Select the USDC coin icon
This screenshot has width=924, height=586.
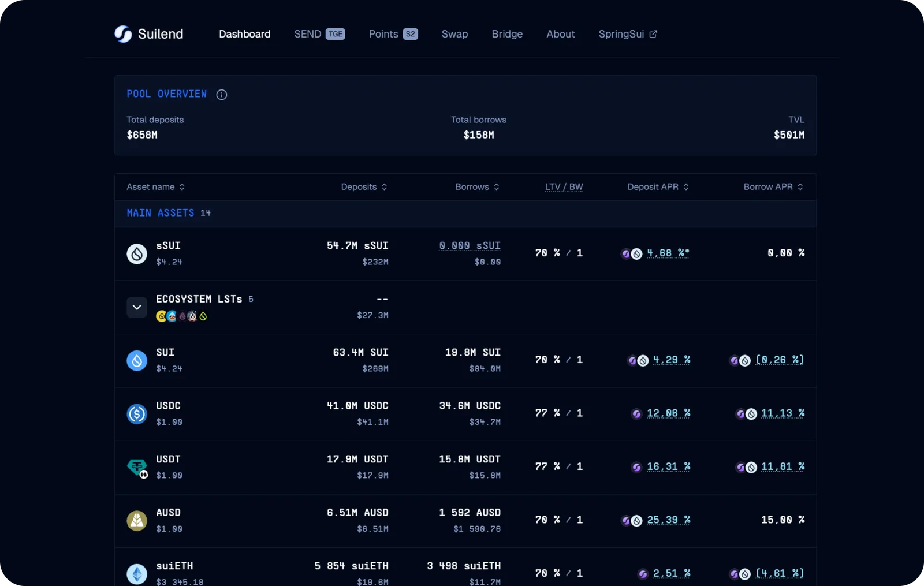point(137,414)
